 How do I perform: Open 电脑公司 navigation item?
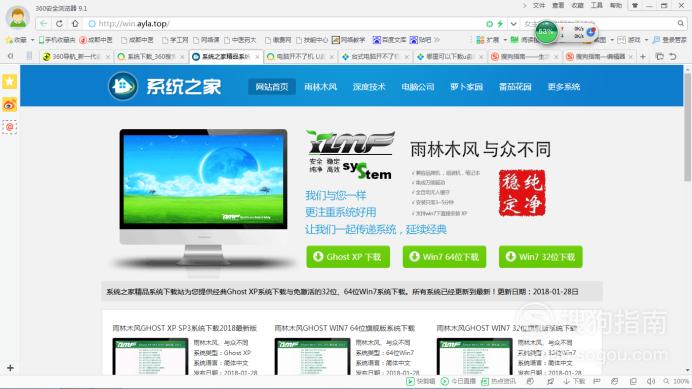click(417, 87)
